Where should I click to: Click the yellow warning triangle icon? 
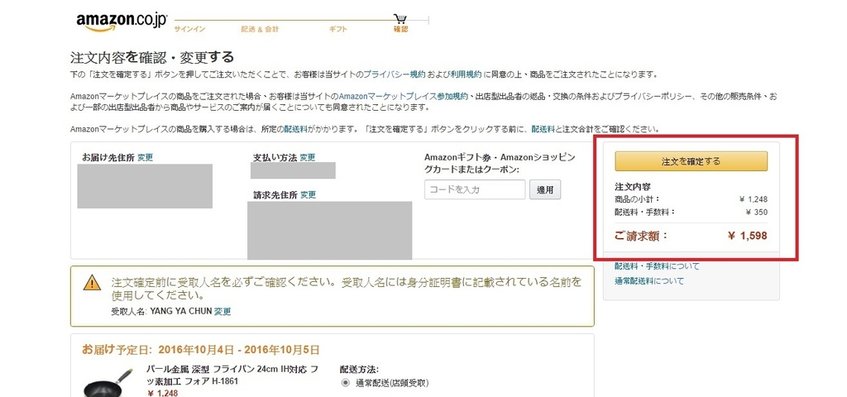[92, 282]
